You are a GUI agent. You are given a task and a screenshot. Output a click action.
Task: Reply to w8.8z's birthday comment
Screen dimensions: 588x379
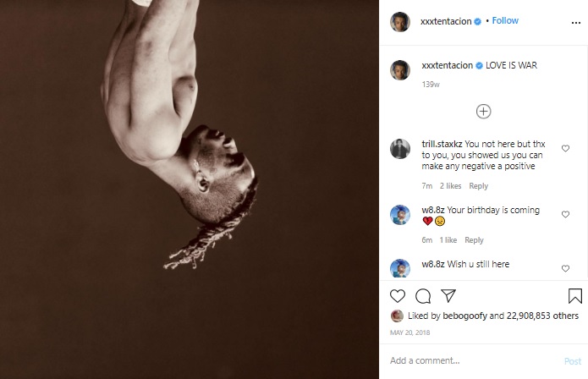tap(474, 240)
